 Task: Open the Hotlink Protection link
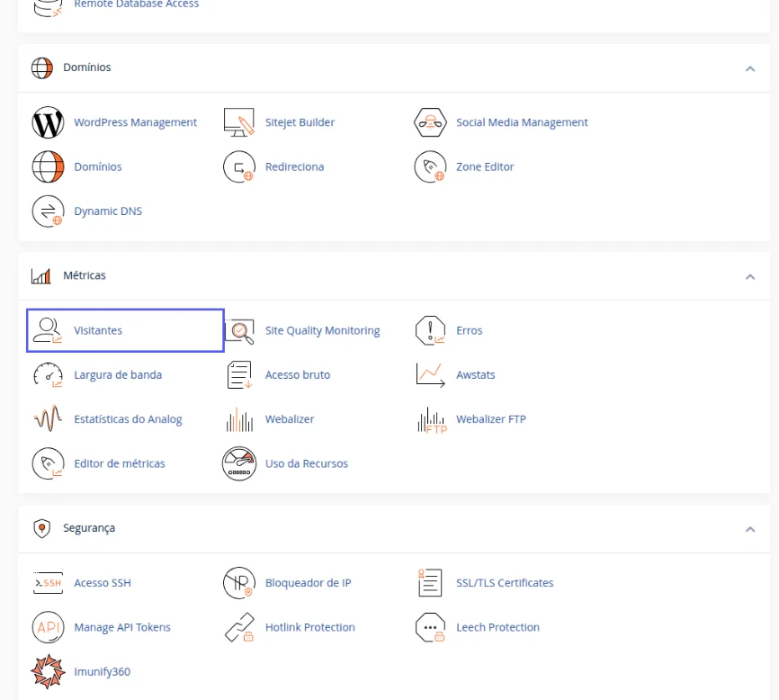[x=310, y=627]
